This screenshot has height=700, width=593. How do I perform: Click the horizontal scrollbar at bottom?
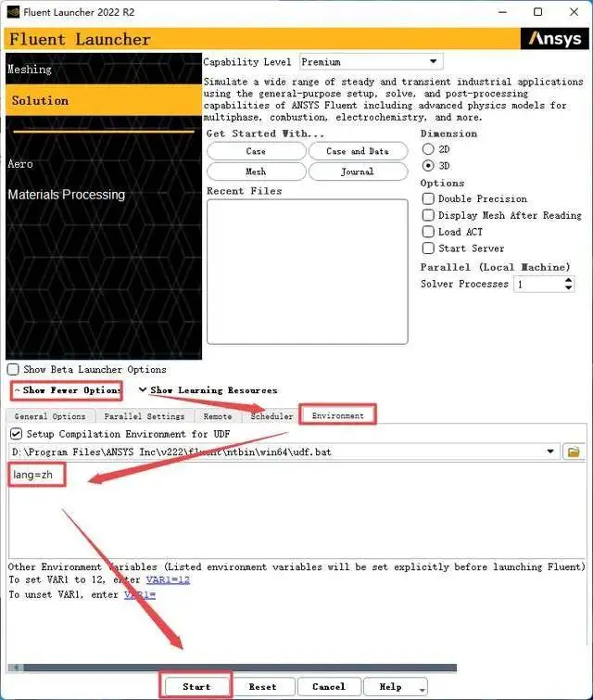[240, 668]
